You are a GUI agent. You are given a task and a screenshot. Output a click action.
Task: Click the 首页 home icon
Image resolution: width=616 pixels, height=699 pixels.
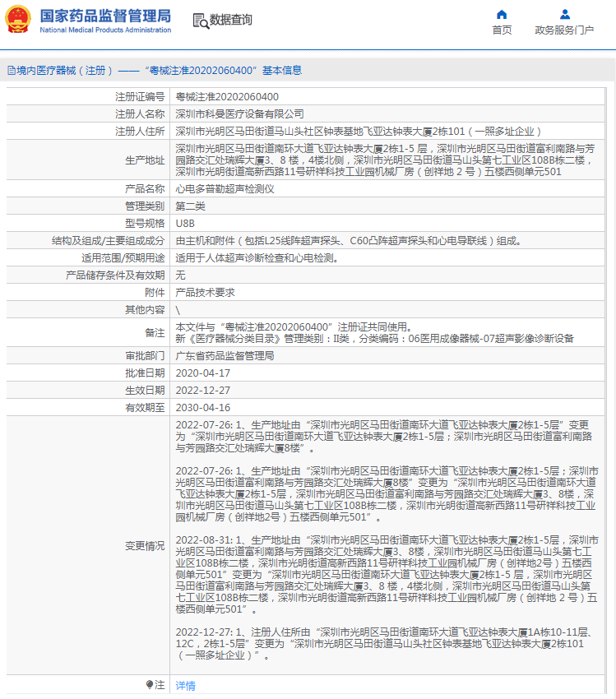502,14
